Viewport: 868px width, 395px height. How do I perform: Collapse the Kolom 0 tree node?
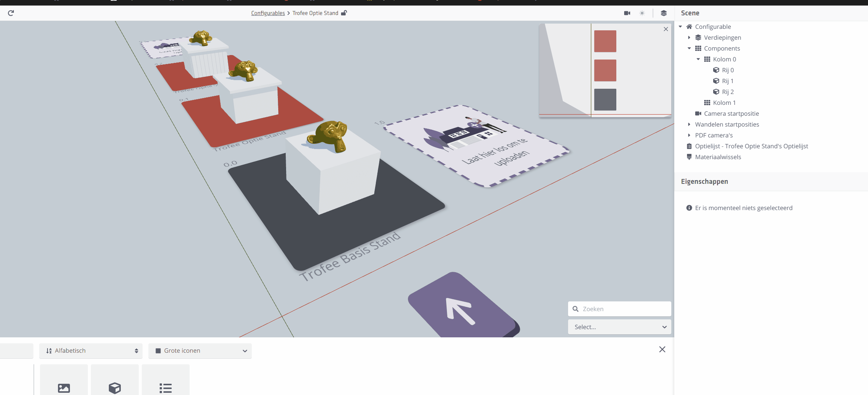[698, 59]
